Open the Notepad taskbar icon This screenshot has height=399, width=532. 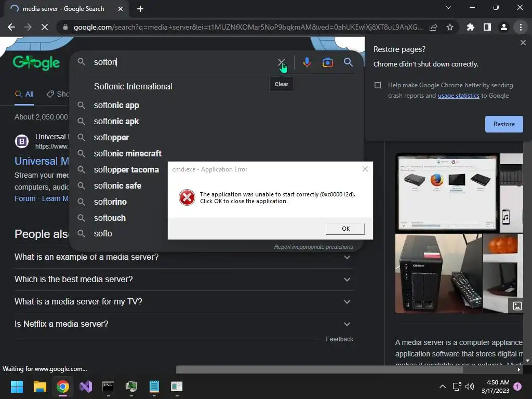(x=154, y=387)
